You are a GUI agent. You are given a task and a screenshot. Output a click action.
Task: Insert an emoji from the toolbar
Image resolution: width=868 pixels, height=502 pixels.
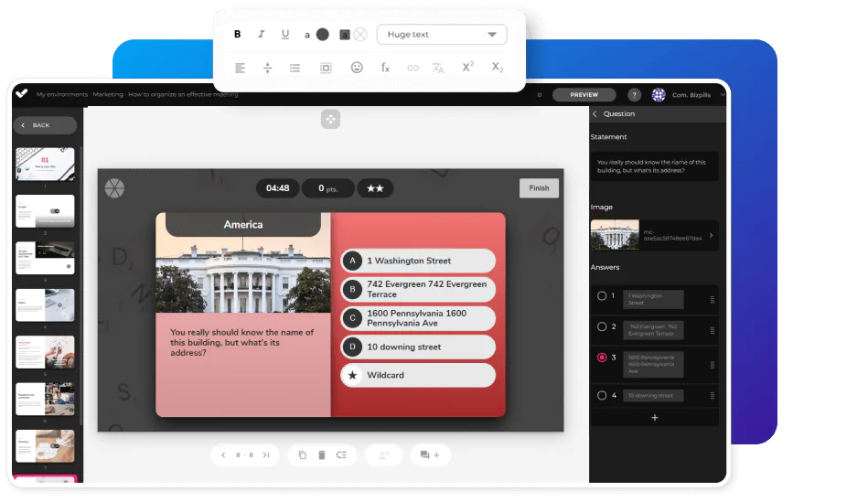(x=357, y=68)
